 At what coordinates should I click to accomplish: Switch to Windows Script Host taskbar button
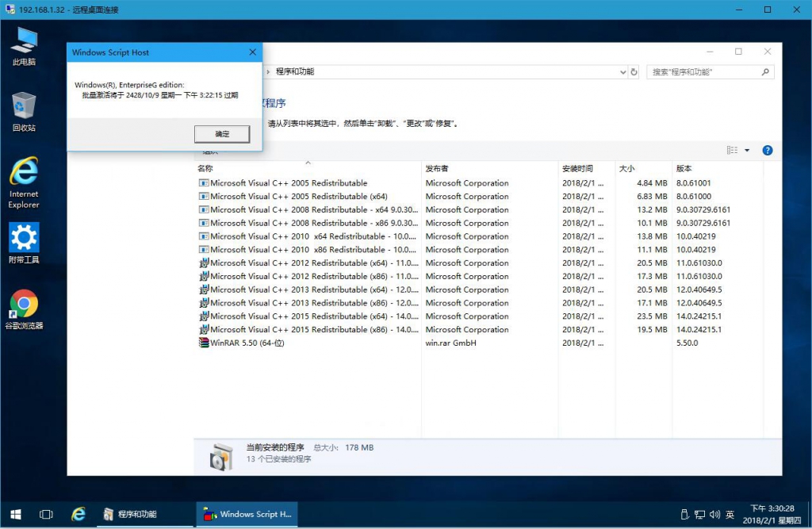click(x=247, y=514)
